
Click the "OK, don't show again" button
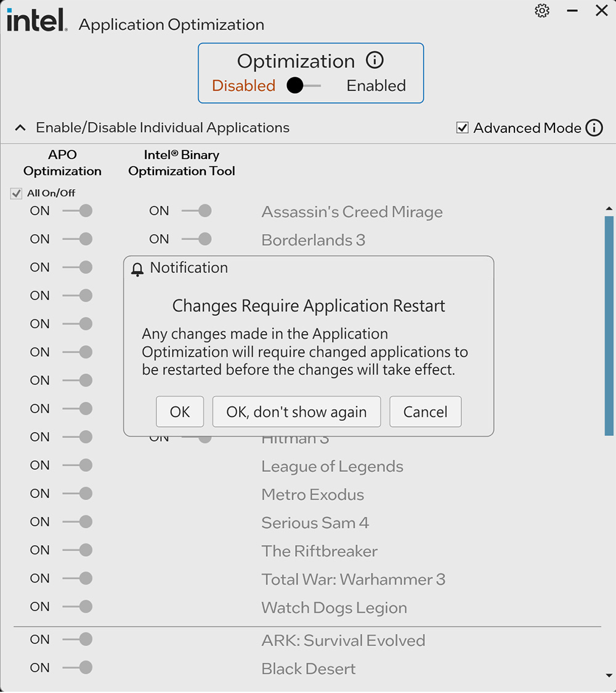click(296, 412)
